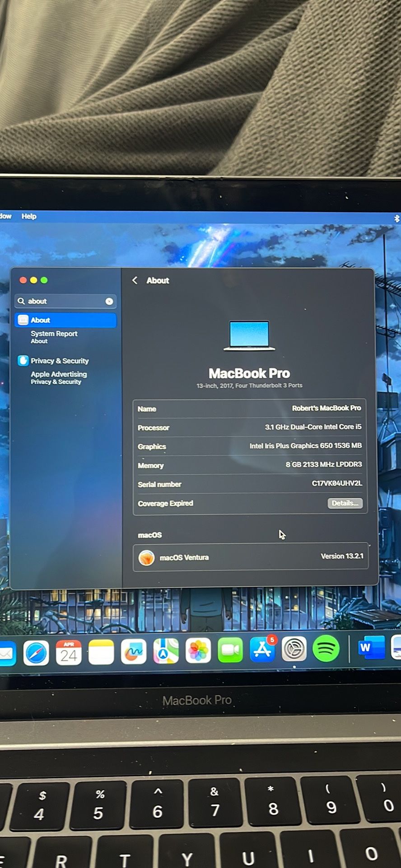Screen dimensions: 401x868
Task: Open the Help menu
Action: (x=29, y=216)
